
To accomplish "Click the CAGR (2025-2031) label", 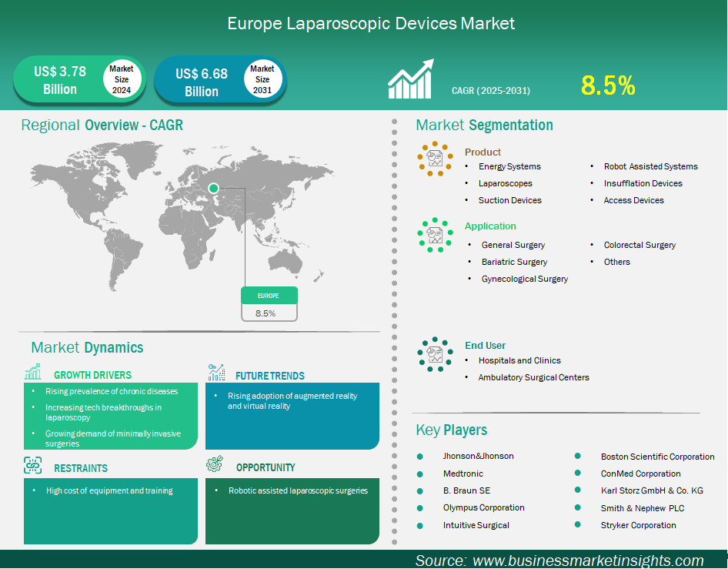I will coord(491,91).
